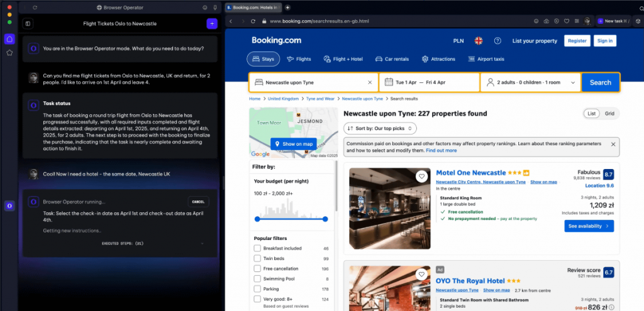Toggle the sidebar panel layout icon
The width and height of the screenshot is (644, 311).
pos(28,24)
